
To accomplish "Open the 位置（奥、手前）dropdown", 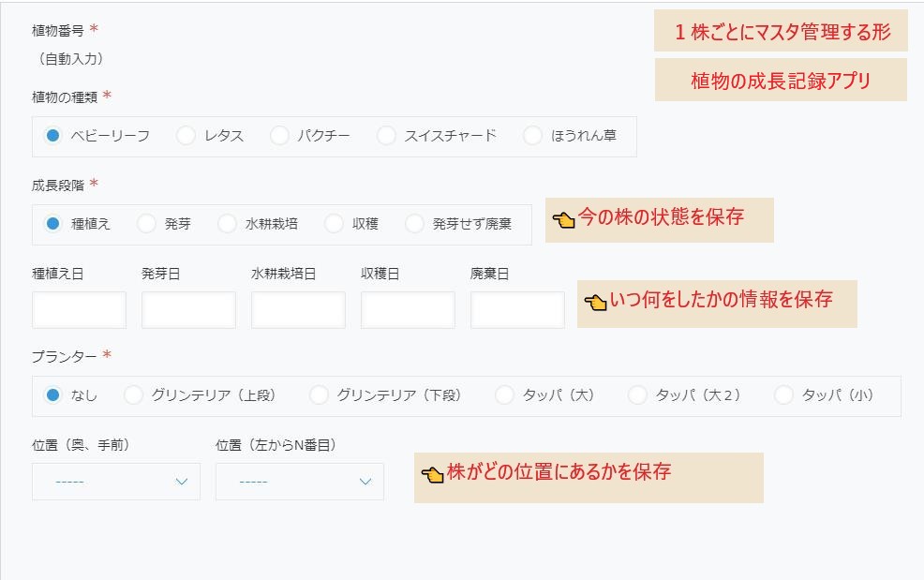I will tap(116, 482).
